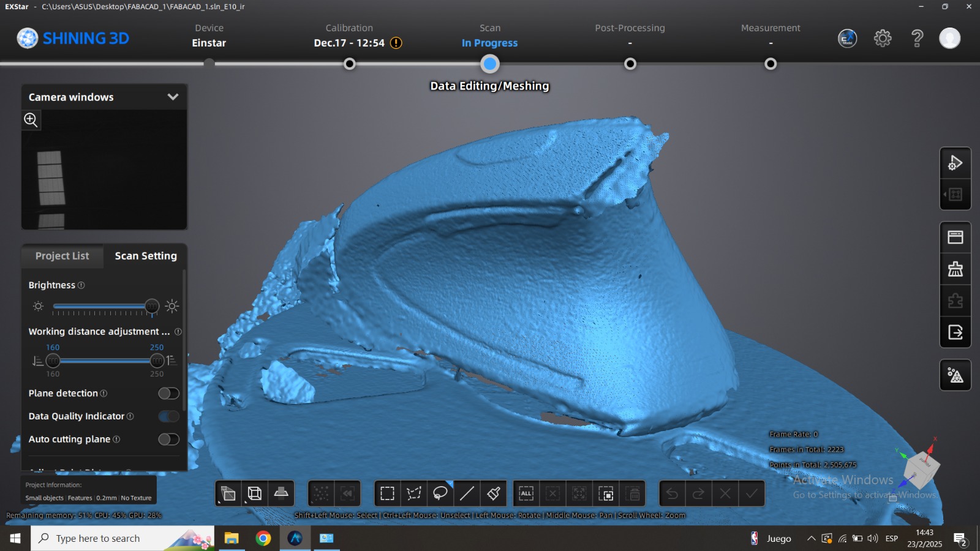Open Google Chrome from the taskbar
This screenshot has width=980, height=551.
click(263, 538)
